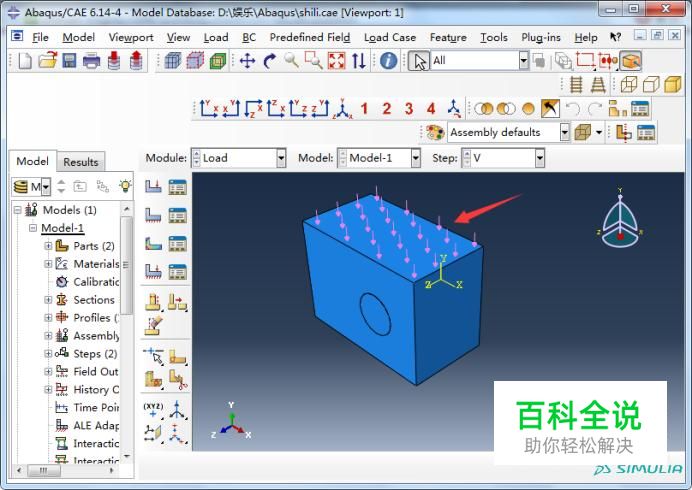Select the Calibrations tree item
The height and width of the screenshot is (490, 692).
(96, 282)
